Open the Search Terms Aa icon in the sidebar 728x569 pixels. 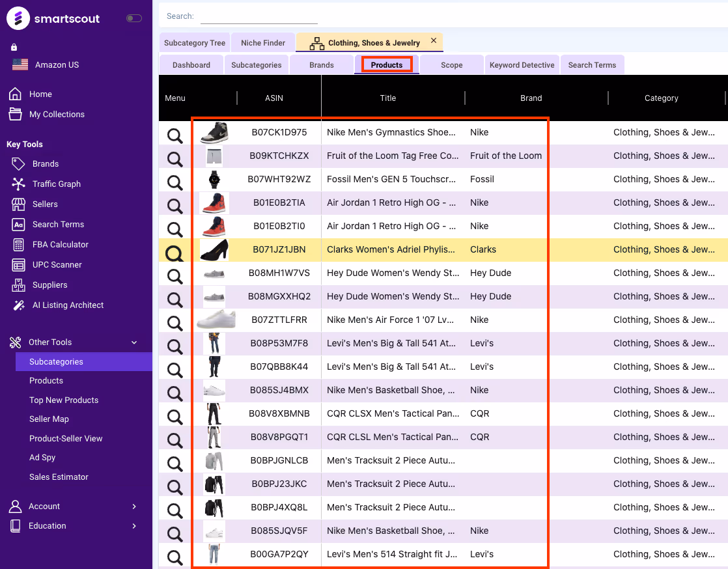click(x=18, y=224)
